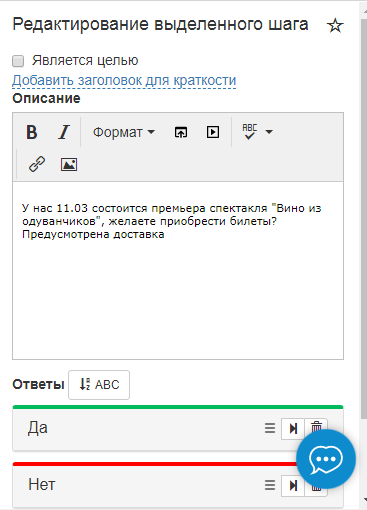Toggle the "Является целью" checkbox

click(x=18, y=61)
